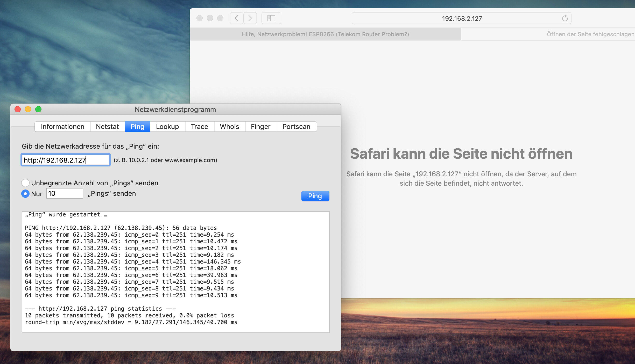The width and height of the screenshot is (635, 364).
Task: Click the Safari address bar showing 192.168.2.127
Action: pyautogui.click(x=461, y=18)
